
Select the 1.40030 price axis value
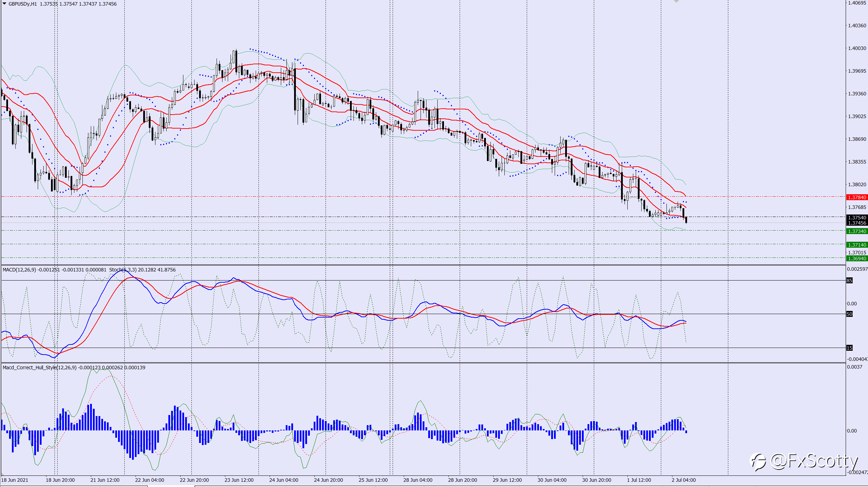(x=857, y=48)
